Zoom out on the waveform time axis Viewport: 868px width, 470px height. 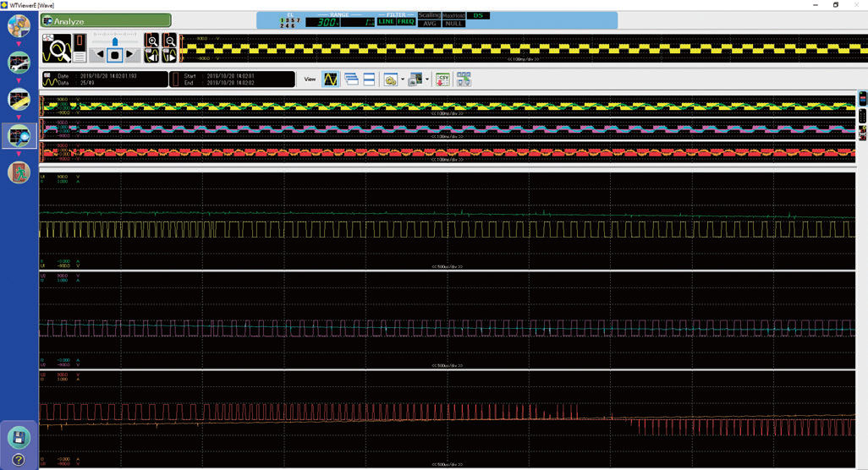click(169, 41)
